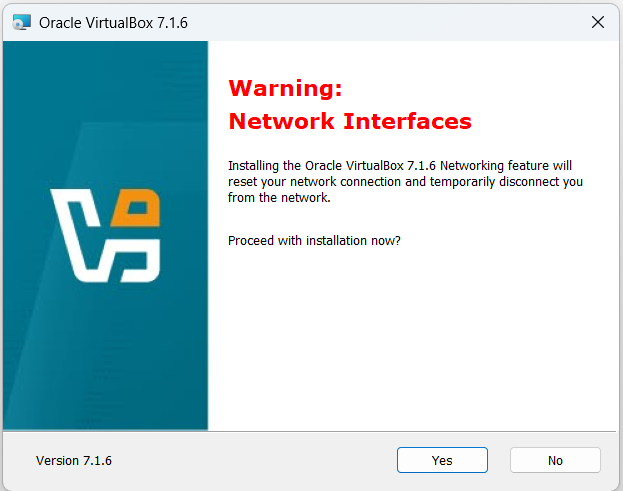
Task: Click the orange cube in the VirtualBox logo
Action: 136,208
